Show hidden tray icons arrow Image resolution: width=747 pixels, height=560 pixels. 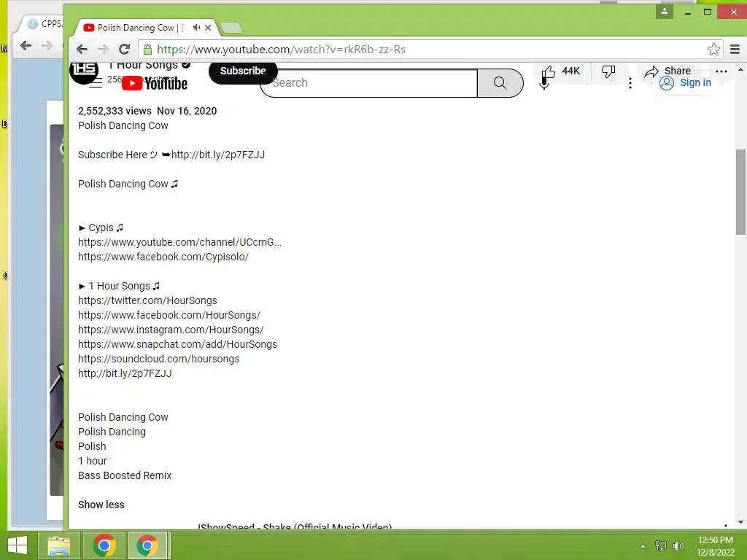[643, 546]
